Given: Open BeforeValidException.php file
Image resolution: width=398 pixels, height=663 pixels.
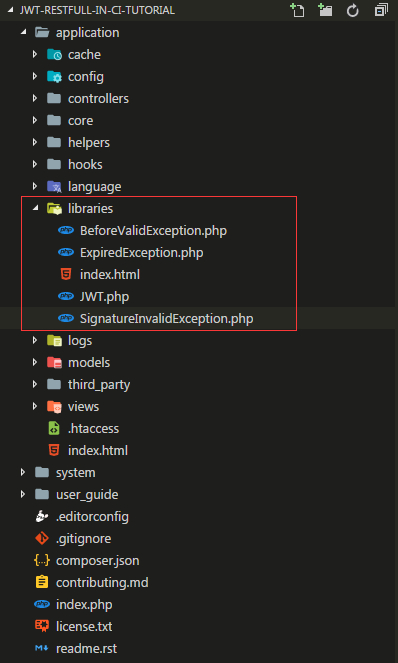Looking at the screenshot, I should point(154,231).
